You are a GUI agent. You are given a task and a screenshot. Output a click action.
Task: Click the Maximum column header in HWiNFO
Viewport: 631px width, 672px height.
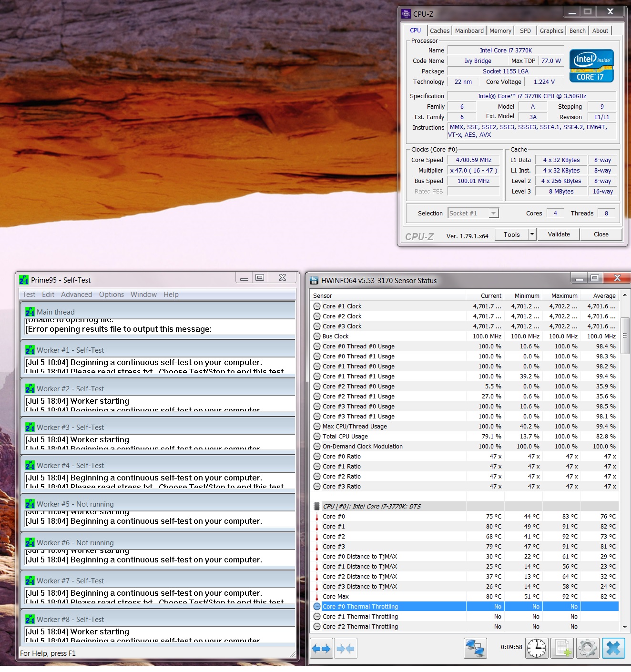[561, 295]
